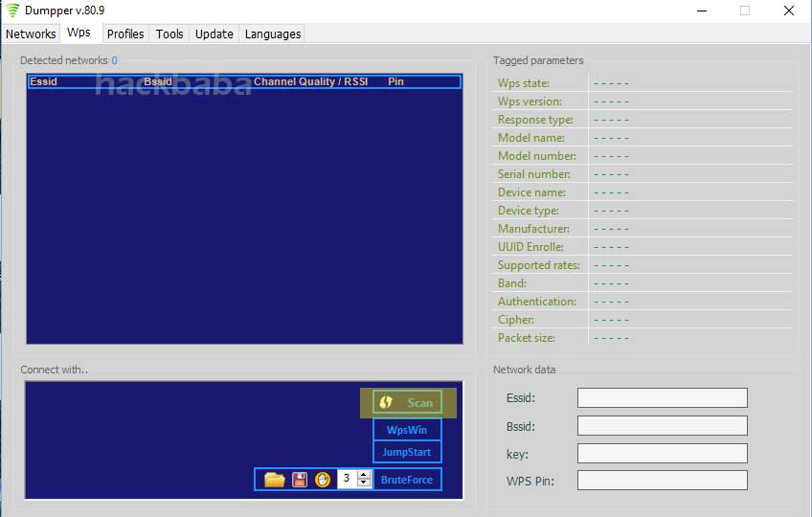Image resolution: width=812 pixels, height=517 pixels.
Task: Decrease the BruteForce counter with down arrow
Action: pyautogui.click(x=364, y=483)
